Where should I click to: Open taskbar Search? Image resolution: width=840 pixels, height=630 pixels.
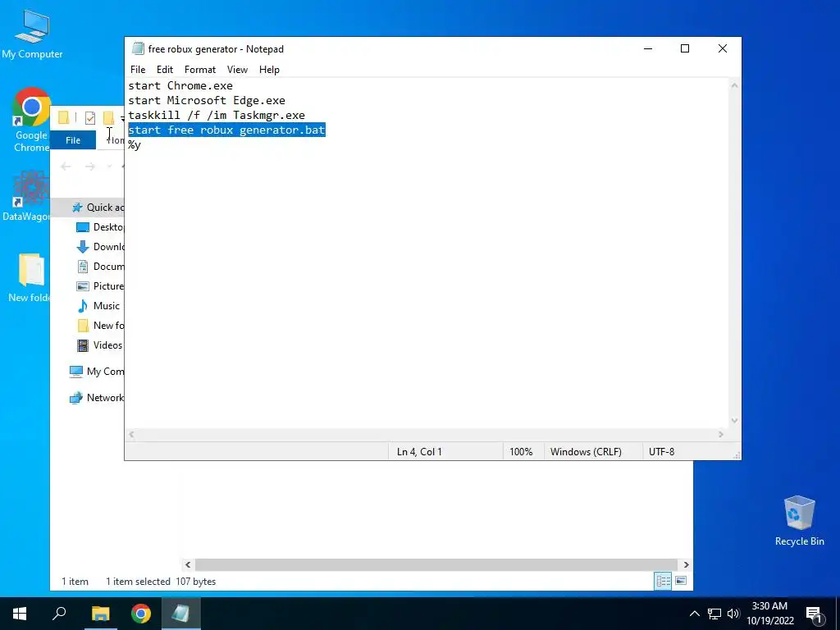click(59, 614)
